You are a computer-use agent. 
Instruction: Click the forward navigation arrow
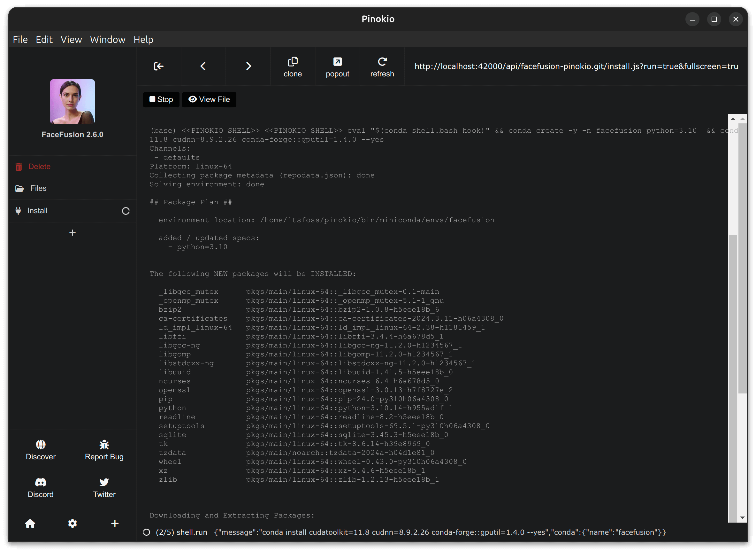point(248,66)
